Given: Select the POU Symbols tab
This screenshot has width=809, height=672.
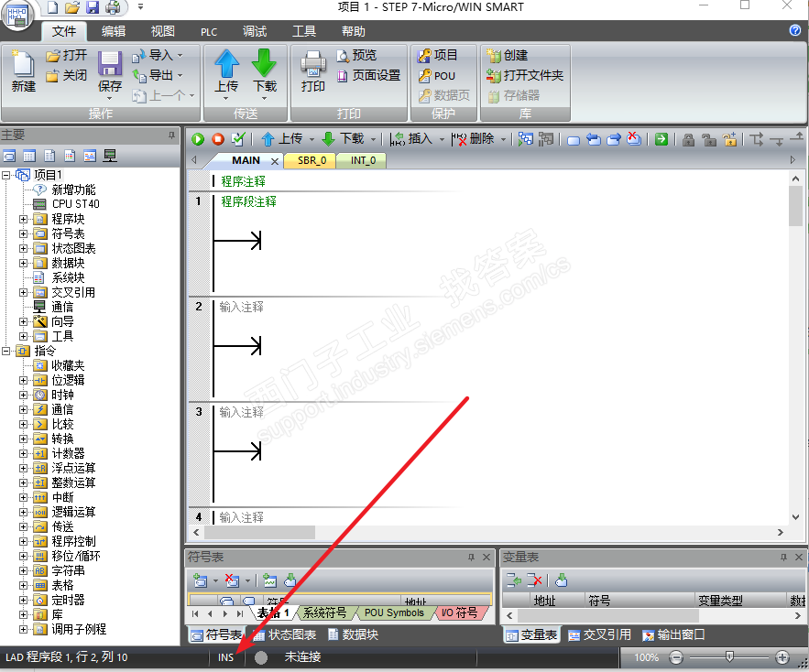Looking at the screenshot, I should (394, 612).
